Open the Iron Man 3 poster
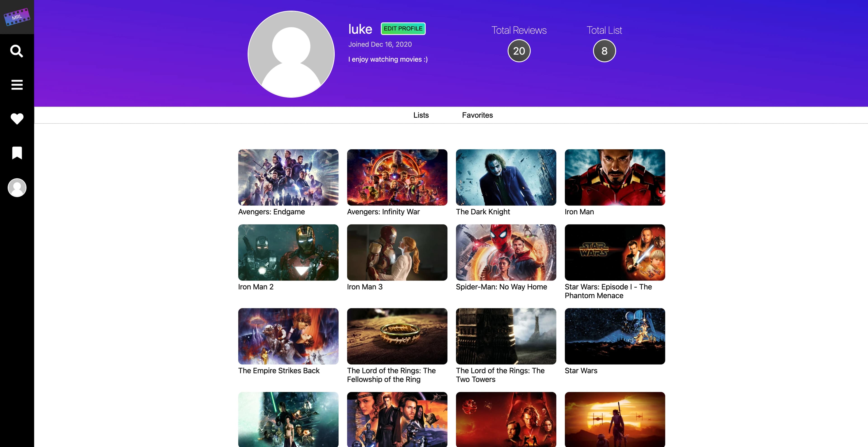 [x=397, y=253]
